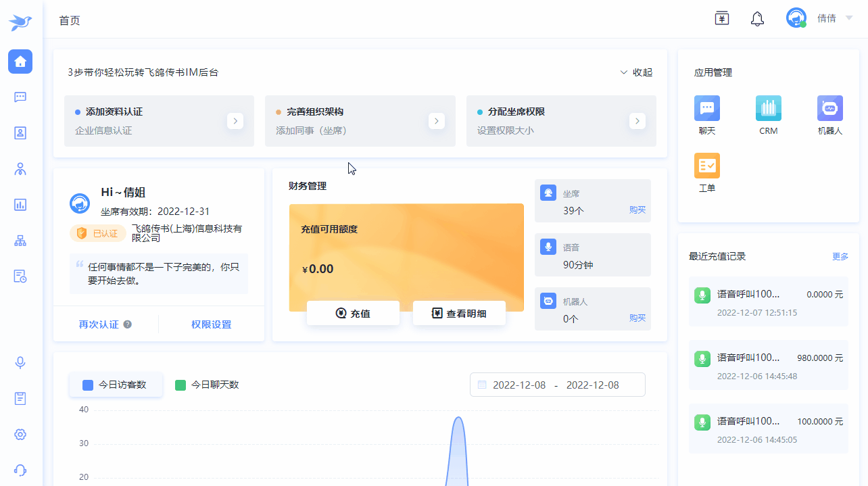Open the user dropdown next to 倩倩
The image size is (868, 486).
[849, 18]
